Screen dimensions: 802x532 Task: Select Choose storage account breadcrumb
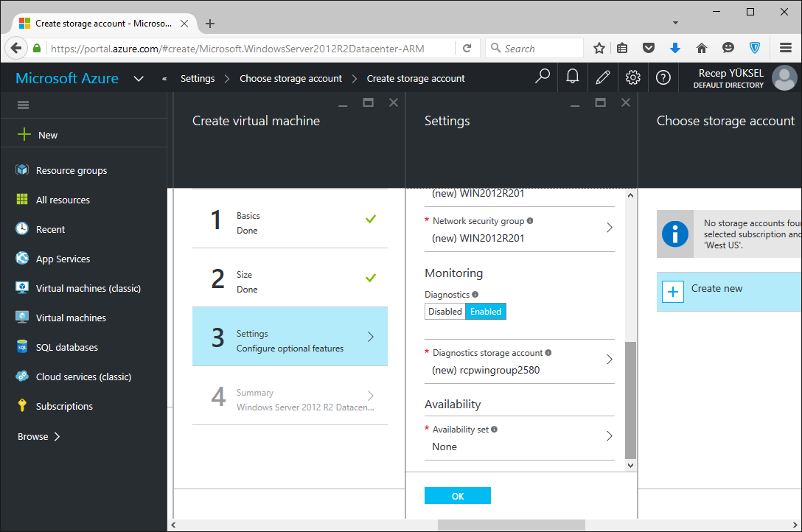click(290, 78)
